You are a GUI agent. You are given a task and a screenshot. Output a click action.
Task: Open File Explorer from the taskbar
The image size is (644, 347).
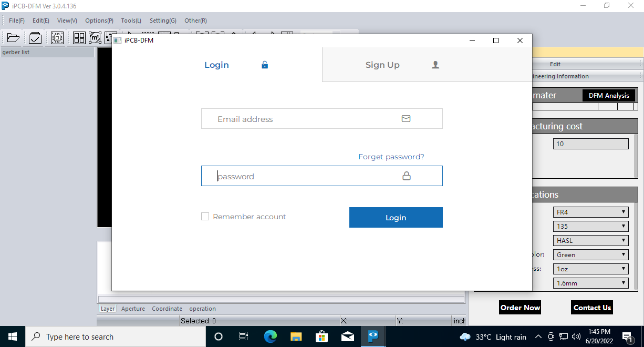click(296, 336)
